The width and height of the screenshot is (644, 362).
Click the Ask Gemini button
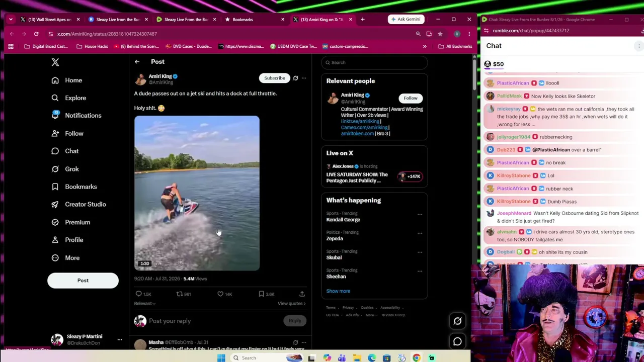pyautogui.click(x=406, y=20)
